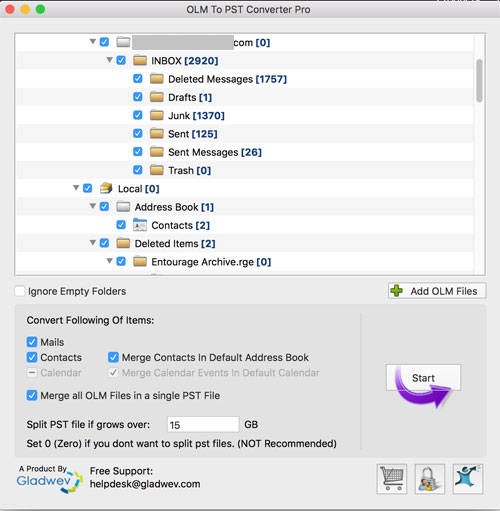This screenshot has width=500, height=511.
Task: Select the Drafts folder icon
Action: point(157,97)
